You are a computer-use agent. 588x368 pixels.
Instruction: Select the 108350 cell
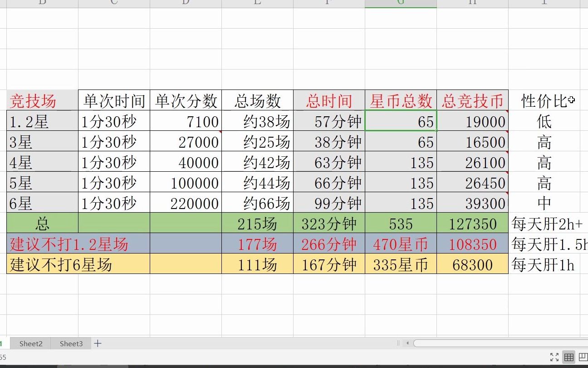472,244
